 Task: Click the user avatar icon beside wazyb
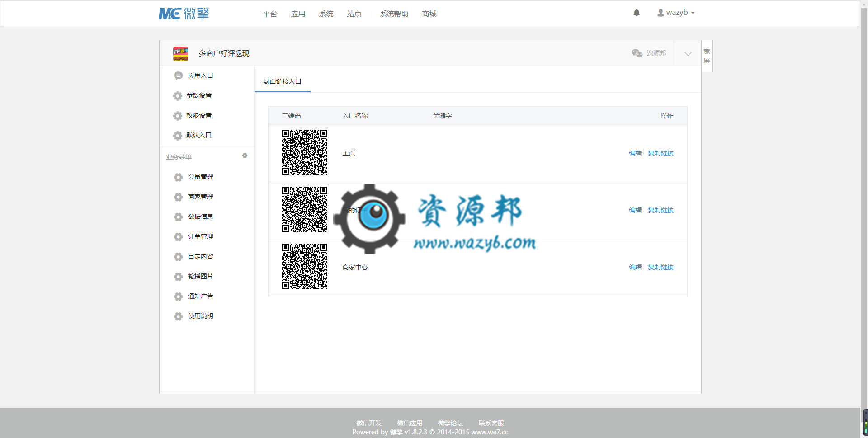point(660,13)
